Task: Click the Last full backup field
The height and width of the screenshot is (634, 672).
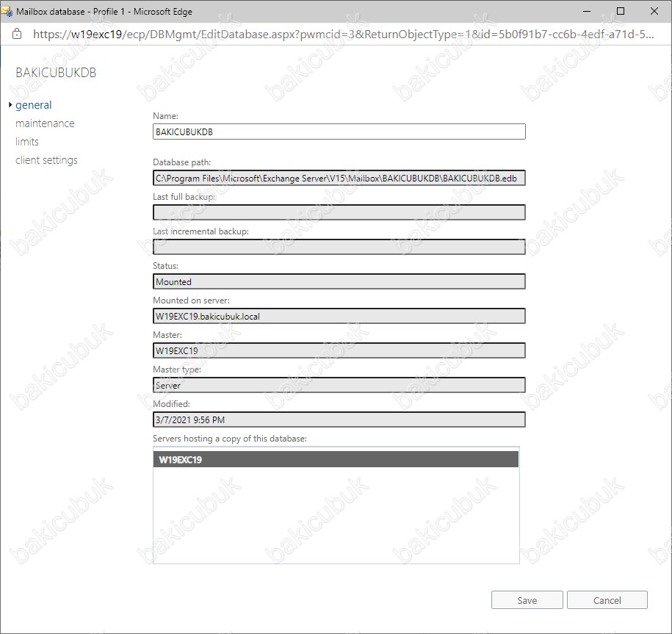Action: 339,212
